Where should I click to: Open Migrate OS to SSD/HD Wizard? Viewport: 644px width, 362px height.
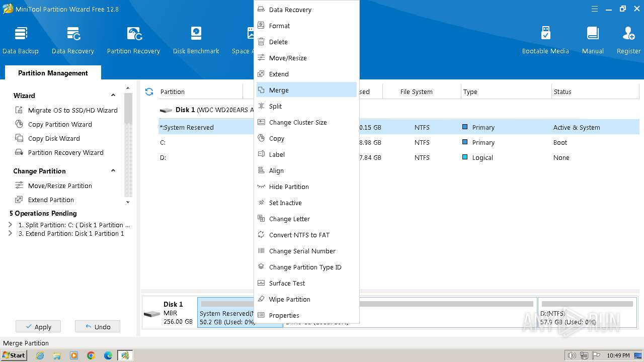click(x=66, y=110)
